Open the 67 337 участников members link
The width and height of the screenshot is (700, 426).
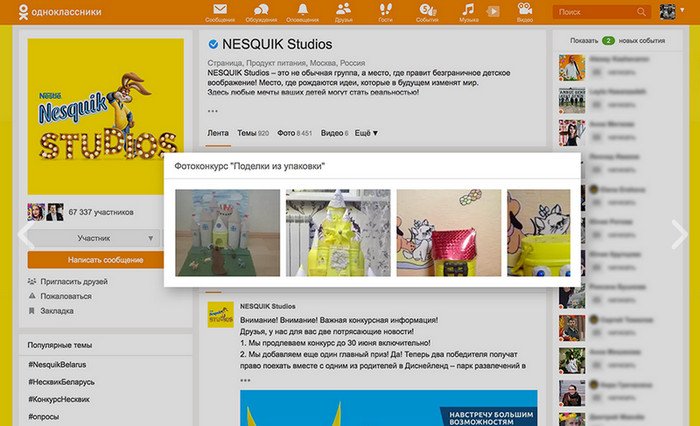tap(101, 212)
